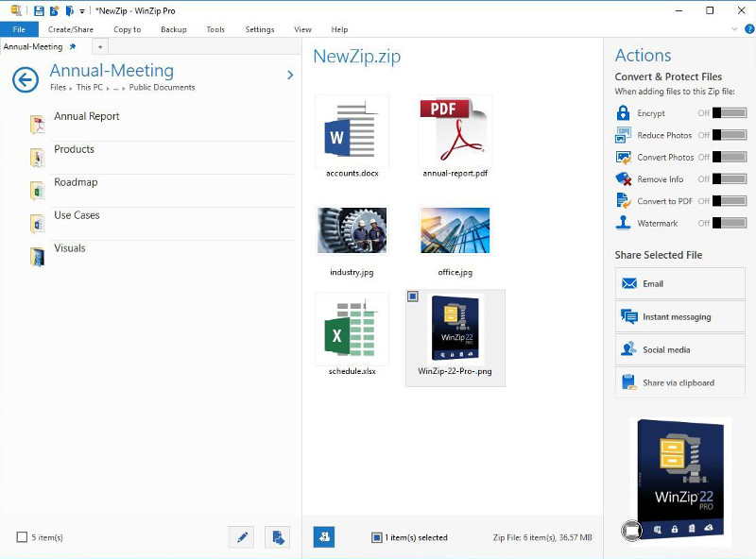Viewport: 756px width, 559px height.
Task: Click the Zip File status text
Action: (x=542, y=537)
